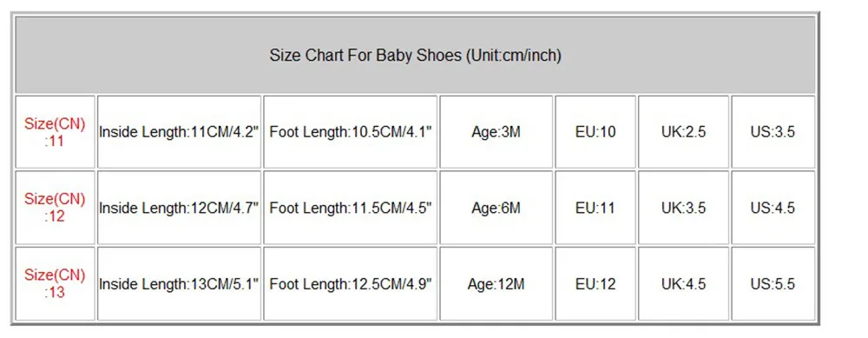Screen dimensions: 868x338
Task: Click the UK:4.5 cell
Action: 683,284
